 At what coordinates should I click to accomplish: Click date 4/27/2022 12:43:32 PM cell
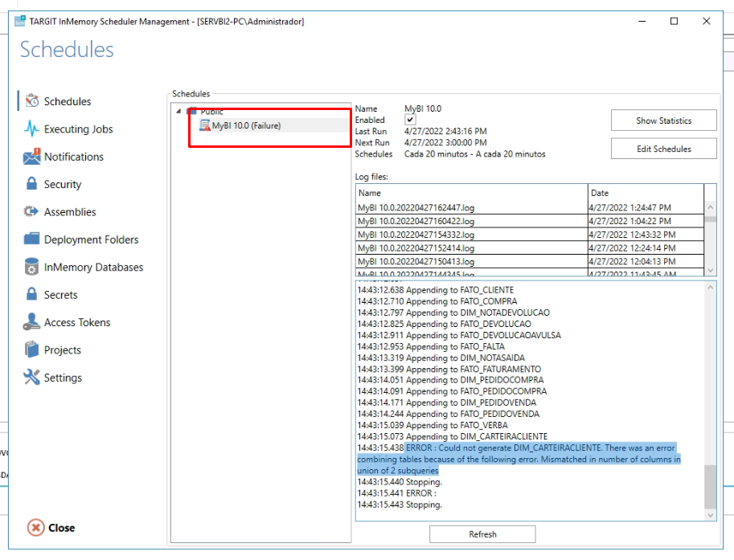tap(646, 235)
